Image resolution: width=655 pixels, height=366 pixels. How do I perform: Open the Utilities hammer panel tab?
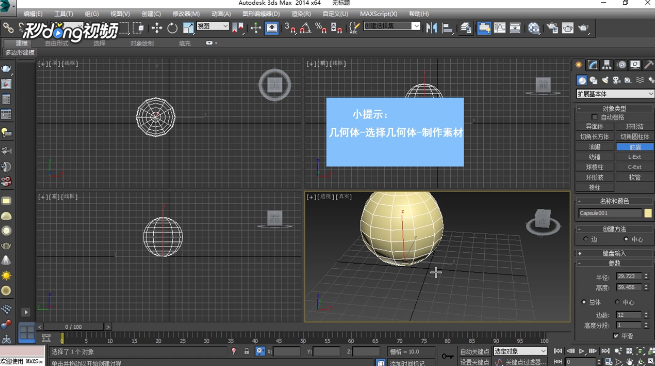[649, 65]
